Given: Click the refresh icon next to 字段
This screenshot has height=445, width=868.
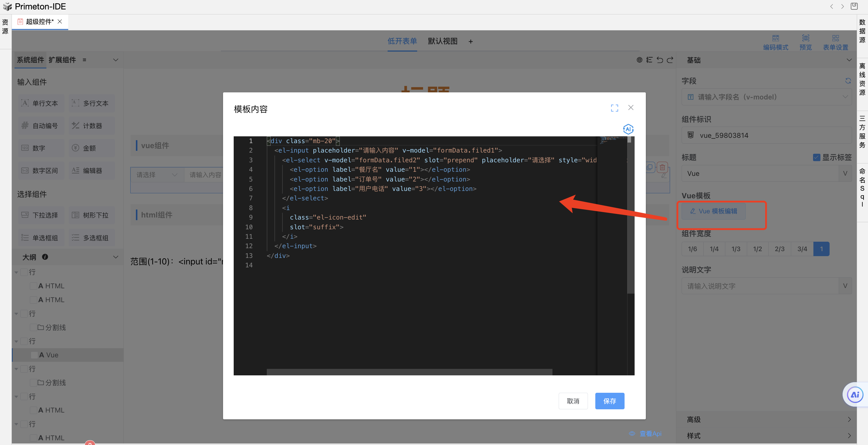Looking at the screenshot, I should click(x=848, y=81).
